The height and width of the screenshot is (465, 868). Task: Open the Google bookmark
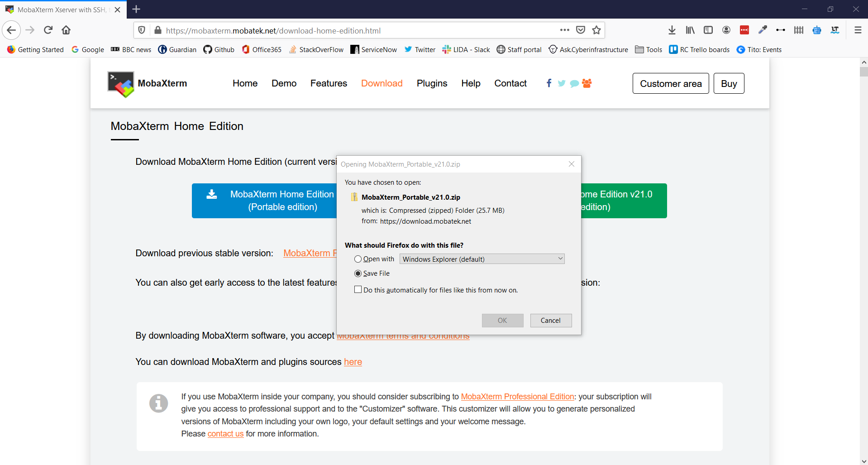click(88, 49)
